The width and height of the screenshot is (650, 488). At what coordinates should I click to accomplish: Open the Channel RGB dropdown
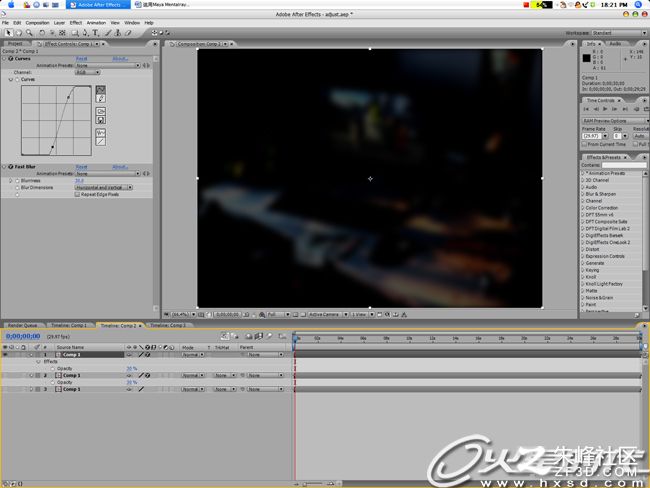click(87, 73)
